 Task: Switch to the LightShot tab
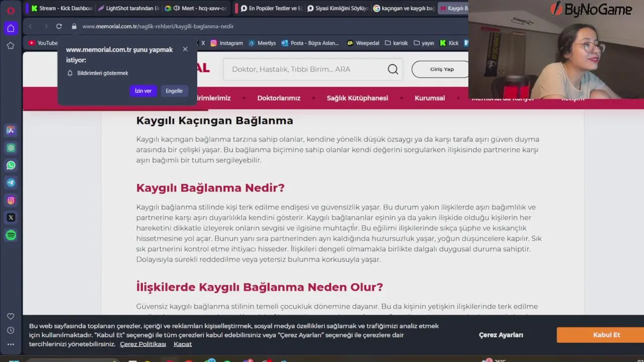point(128,8)
